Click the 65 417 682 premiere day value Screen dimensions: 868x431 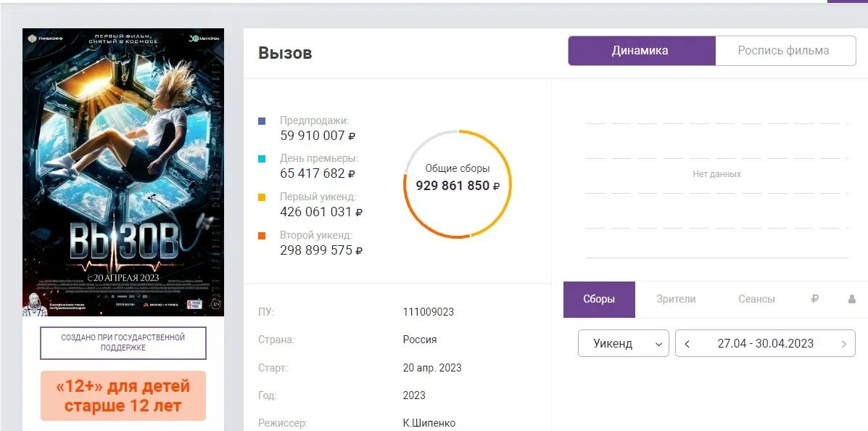pos(318,173)
